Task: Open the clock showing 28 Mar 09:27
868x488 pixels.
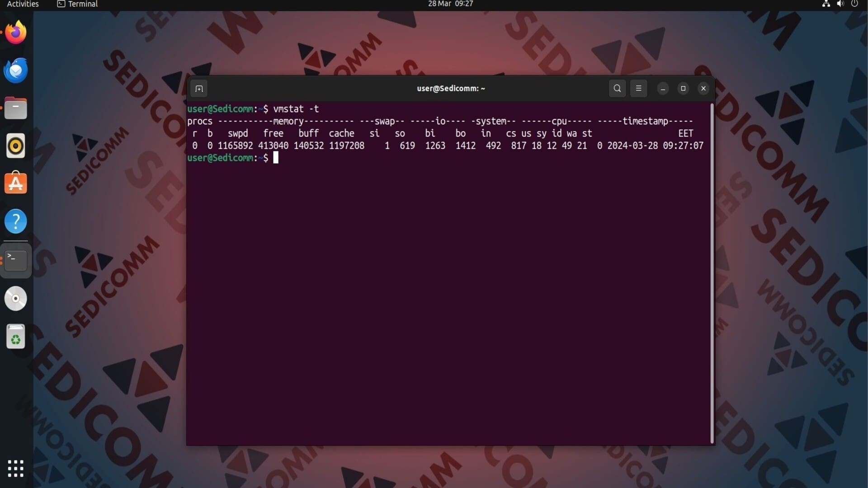Action: 450,4
